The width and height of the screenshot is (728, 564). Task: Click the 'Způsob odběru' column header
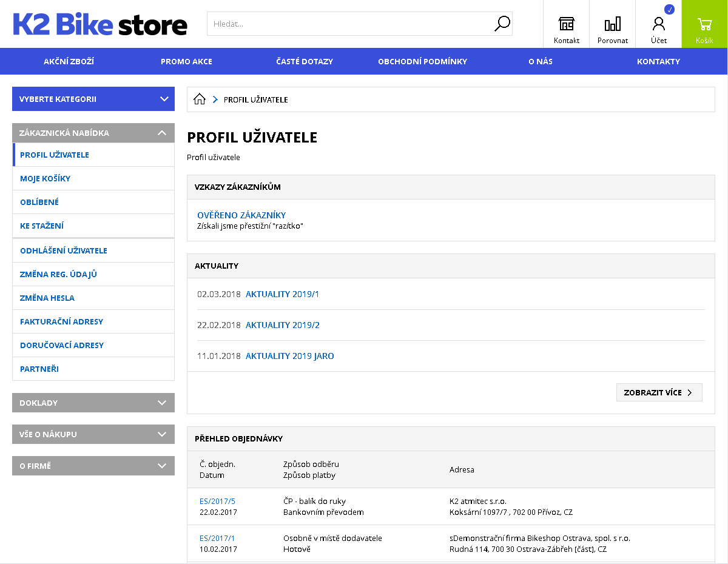click(x=311, y=465)
